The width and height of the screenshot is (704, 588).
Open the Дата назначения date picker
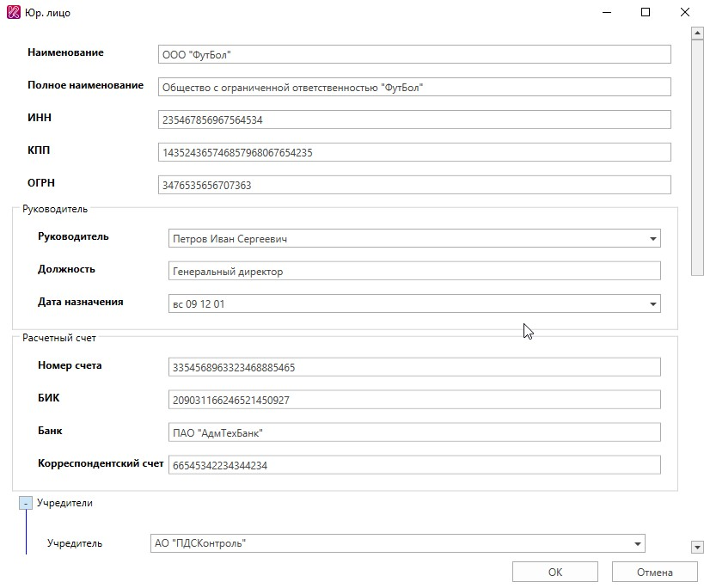(652, 304)
